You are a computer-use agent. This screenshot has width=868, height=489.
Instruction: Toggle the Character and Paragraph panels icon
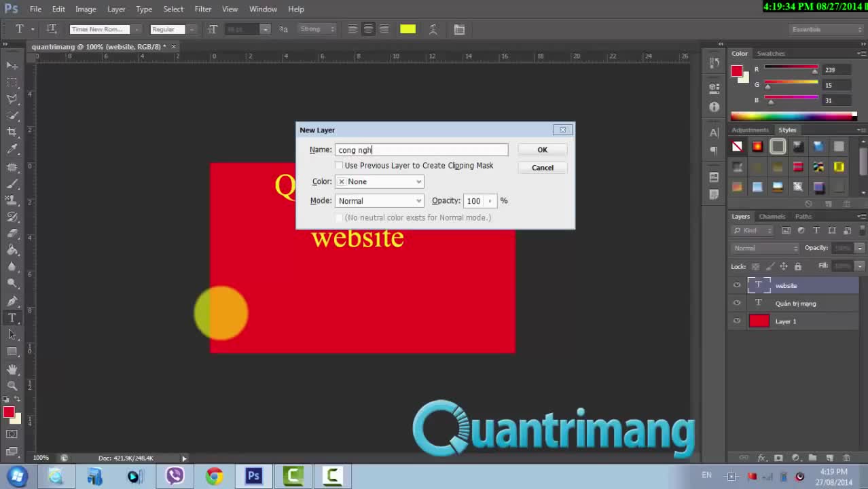459,29
